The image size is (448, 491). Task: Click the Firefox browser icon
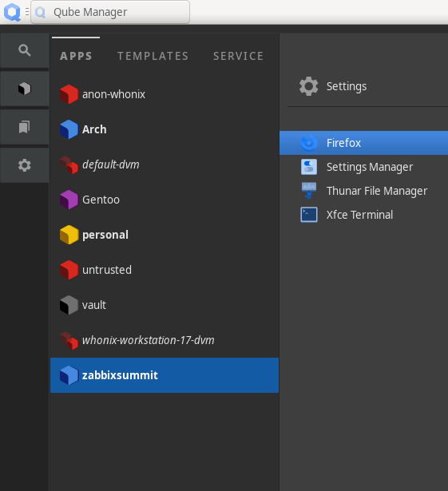click(309, 143)
